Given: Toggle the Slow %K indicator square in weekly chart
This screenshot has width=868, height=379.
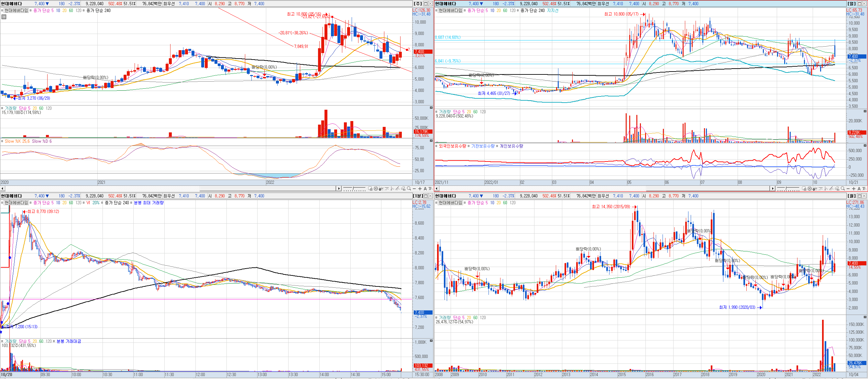Looking at the screenshot, I should tap(2, 141).
